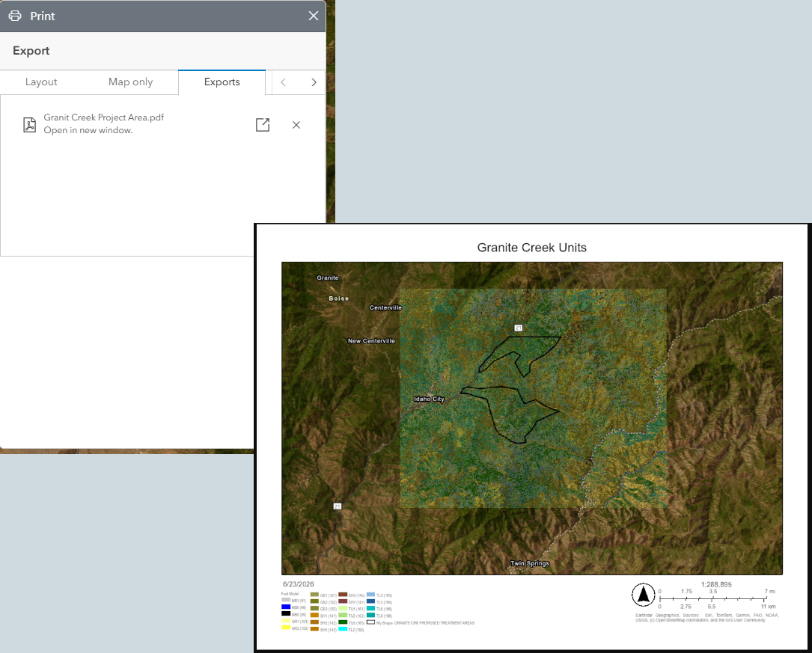Close the Print panel
812x653 pixels.
point(314,16)
